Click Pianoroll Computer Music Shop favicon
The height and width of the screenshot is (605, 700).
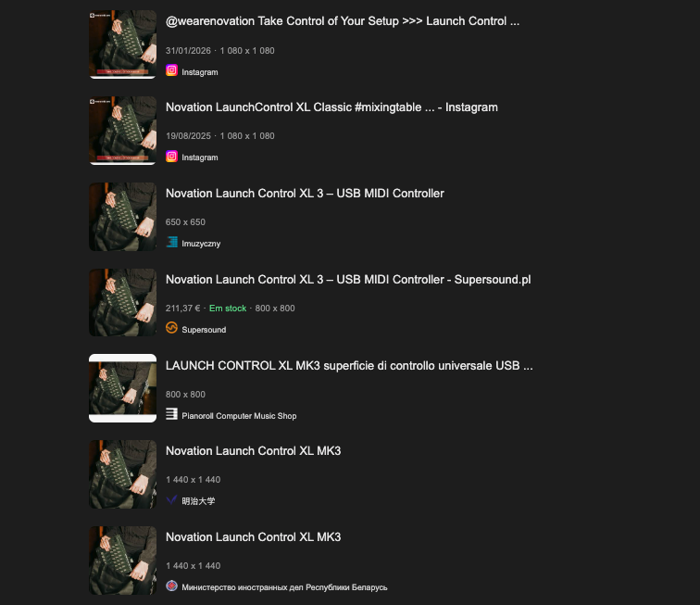pyautogui.click(x=171, y=414)
